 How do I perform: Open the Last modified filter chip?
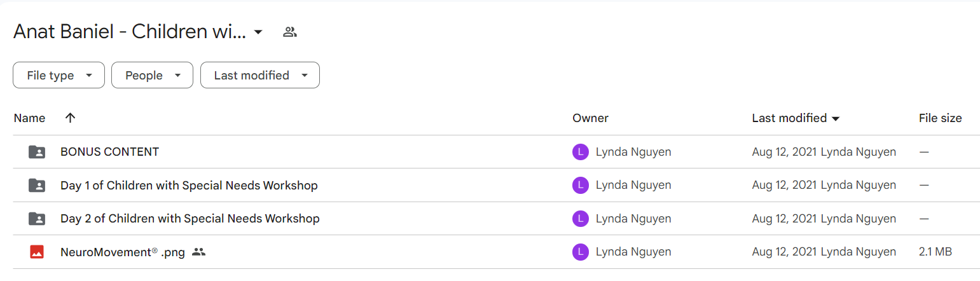pyautogui.click(x=260, y=75)
